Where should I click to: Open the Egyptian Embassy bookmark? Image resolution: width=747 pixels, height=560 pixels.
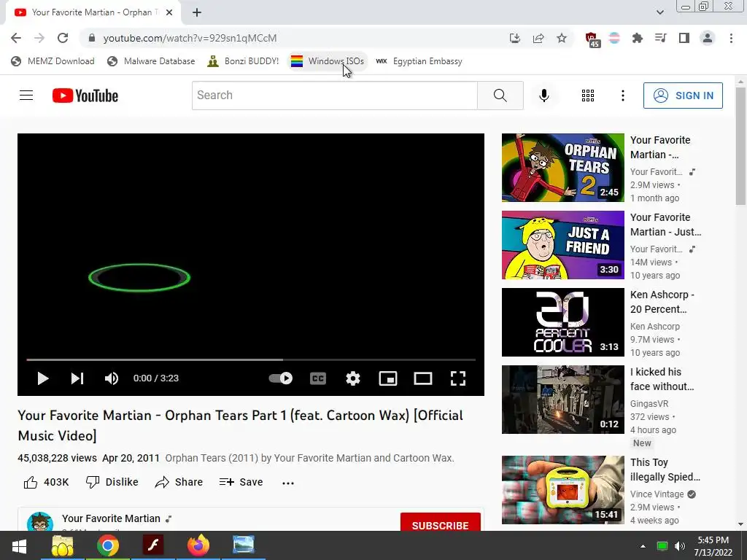pyautogui.click(x=419, y=61)
